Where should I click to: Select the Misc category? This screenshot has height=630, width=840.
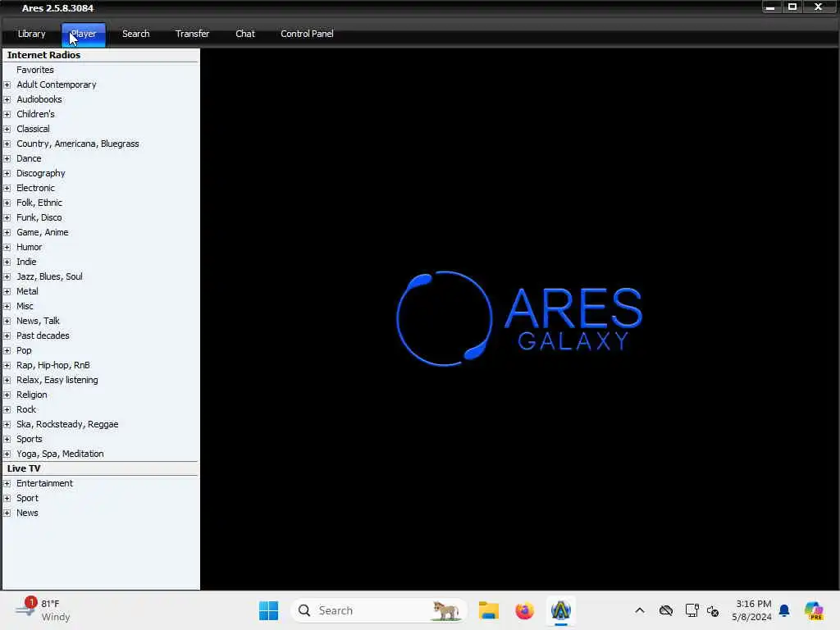[x=25, y=306]
